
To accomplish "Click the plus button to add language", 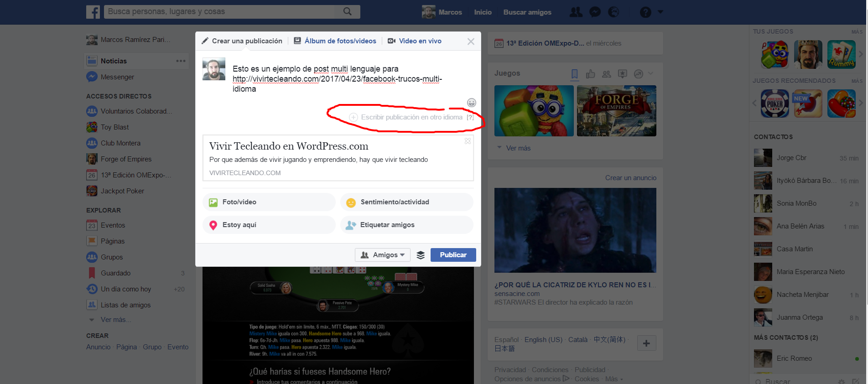I will pos(646,343).
